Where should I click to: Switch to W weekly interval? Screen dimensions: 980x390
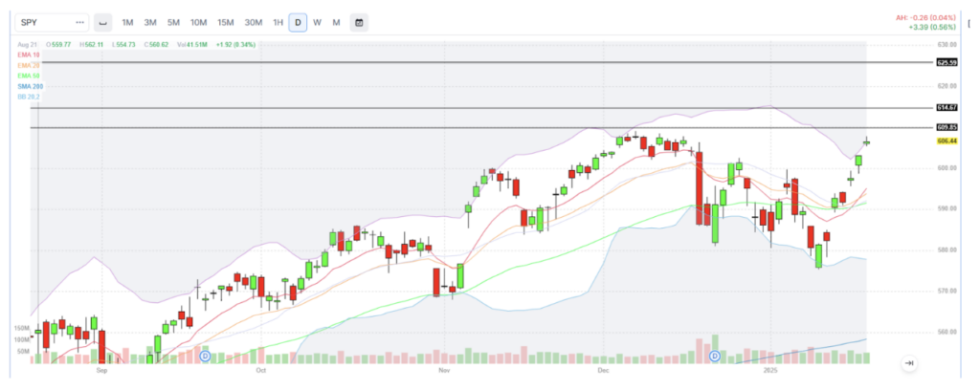(x=318, y=23)
